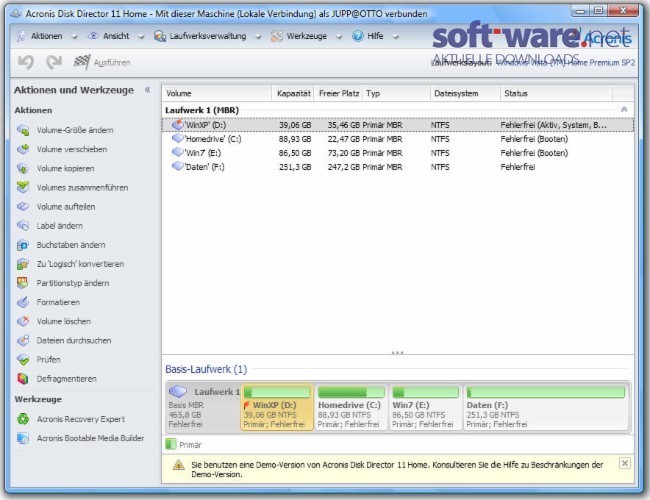Click the Win7 volume disk icon in list

[178, 153]
